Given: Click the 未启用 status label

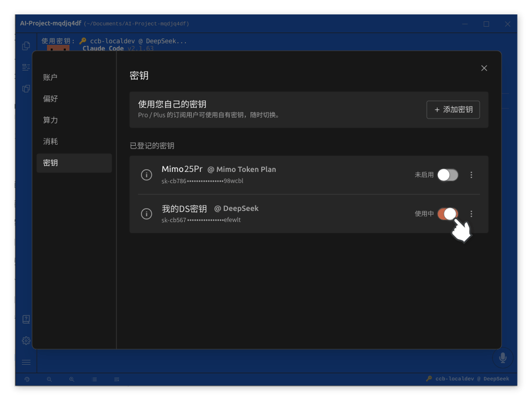Looking at the screenshot, I should tap(424, 175).
